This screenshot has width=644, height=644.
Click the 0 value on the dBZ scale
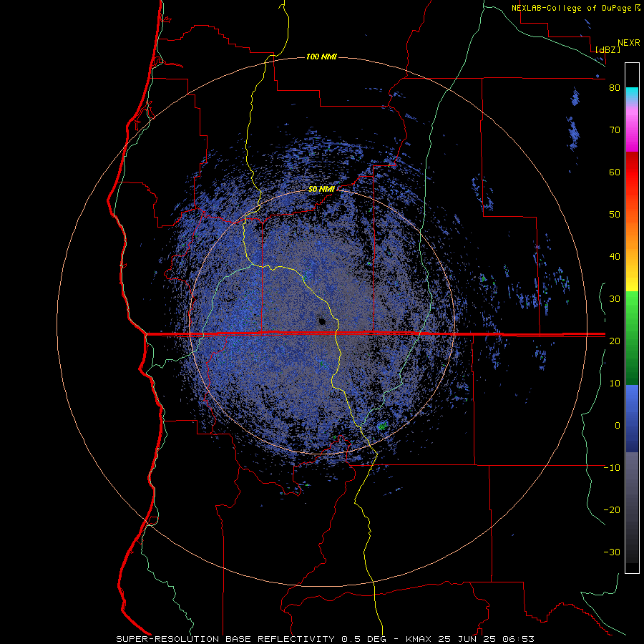[618, 426]
